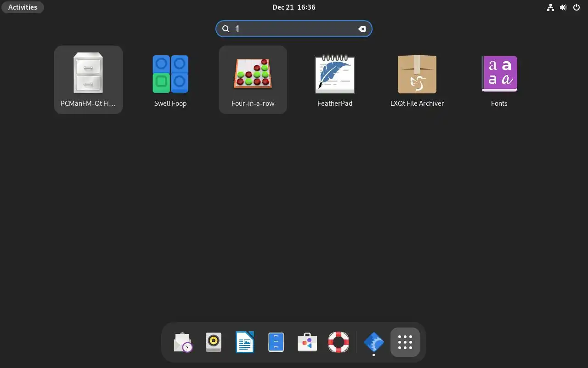Show all applications grid button

coord(405,342)
